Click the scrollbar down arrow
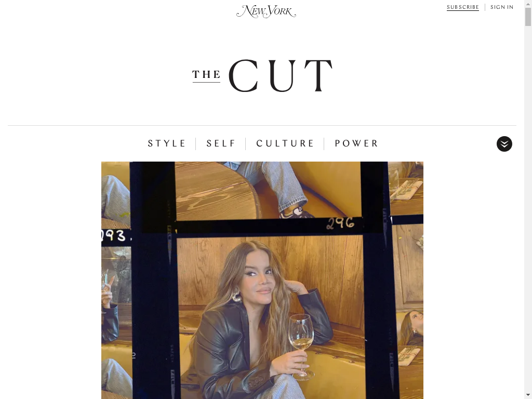Screen dimensions: 532x399 [528, 395]
